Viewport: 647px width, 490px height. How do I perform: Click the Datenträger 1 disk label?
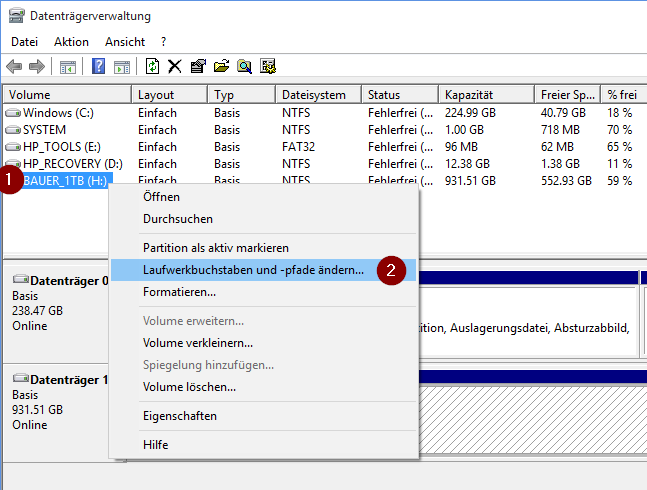click(69, 380)
